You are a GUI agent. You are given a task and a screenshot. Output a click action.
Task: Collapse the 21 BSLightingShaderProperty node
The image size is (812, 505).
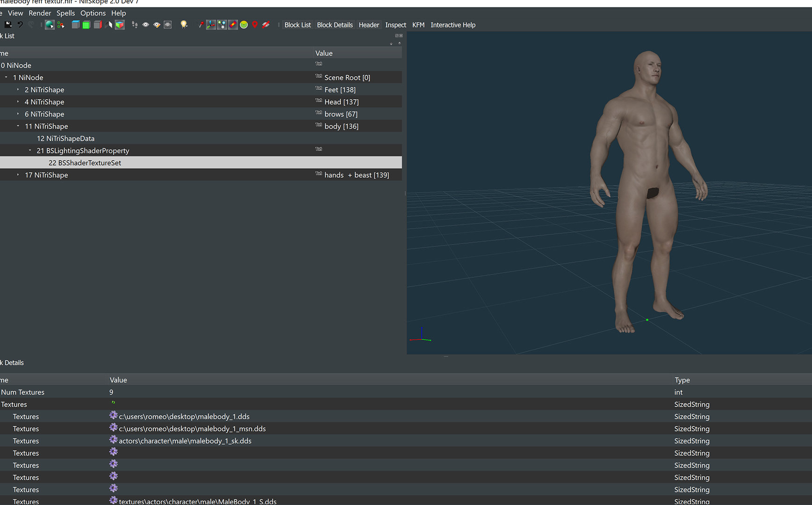(30, 150)
